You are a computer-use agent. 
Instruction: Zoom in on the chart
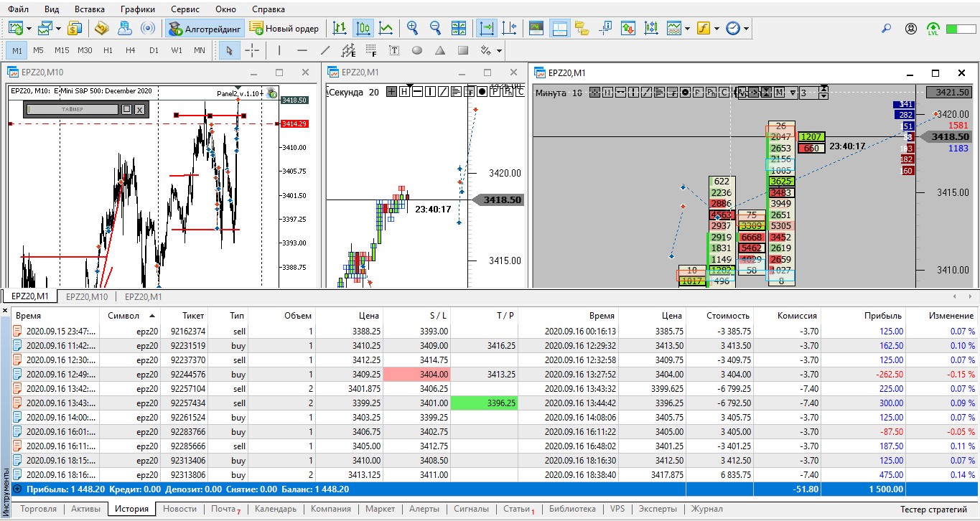click(413, 29)
